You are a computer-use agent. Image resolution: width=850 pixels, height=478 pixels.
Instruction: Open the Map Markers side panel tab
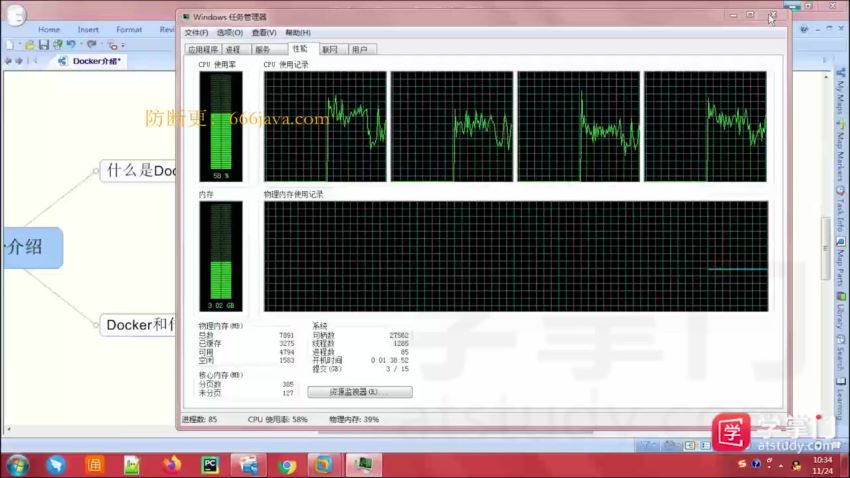coord(841,153)
